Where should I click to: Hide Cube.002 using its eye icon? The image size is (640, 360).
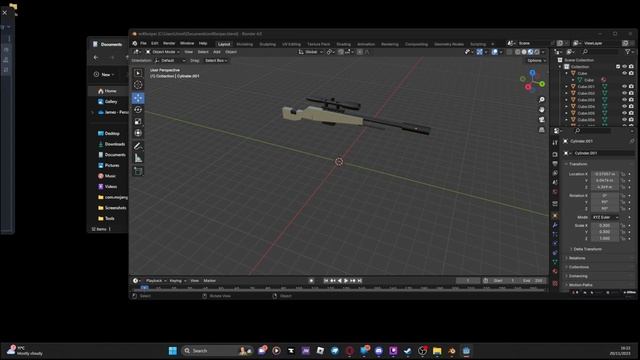click(x=624, y=93)
